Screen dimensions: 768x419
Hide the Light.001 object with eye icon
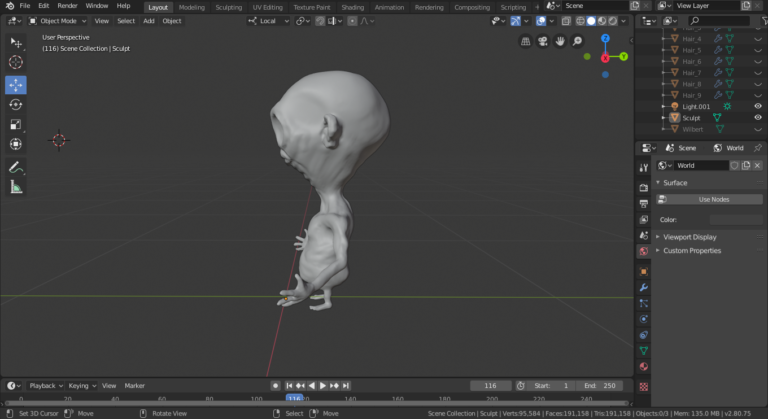pos(757,106)
